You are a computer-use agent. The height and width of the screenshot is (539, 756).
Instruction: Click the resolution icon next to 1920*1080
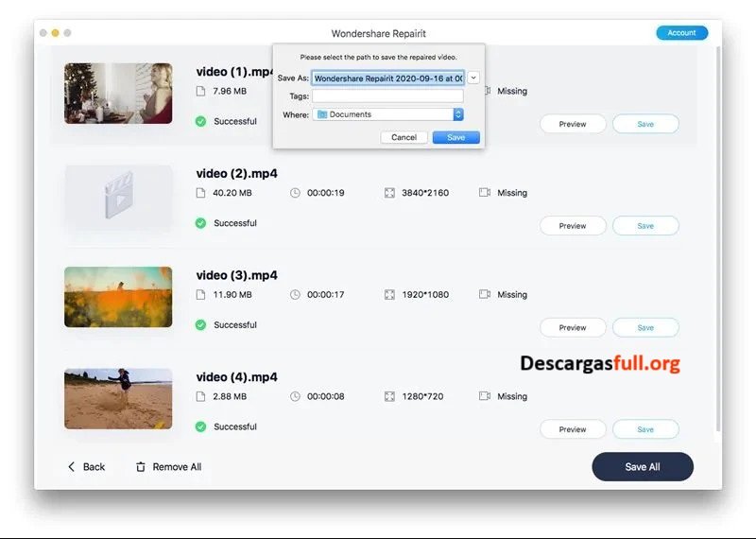pyautogui.click(x=389, y=295)
